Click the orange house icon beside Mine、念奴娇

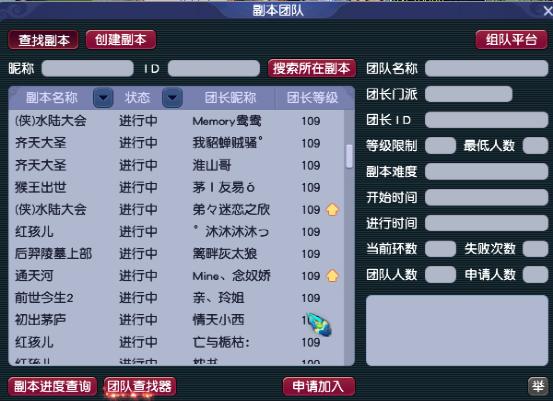click(333, 275)
